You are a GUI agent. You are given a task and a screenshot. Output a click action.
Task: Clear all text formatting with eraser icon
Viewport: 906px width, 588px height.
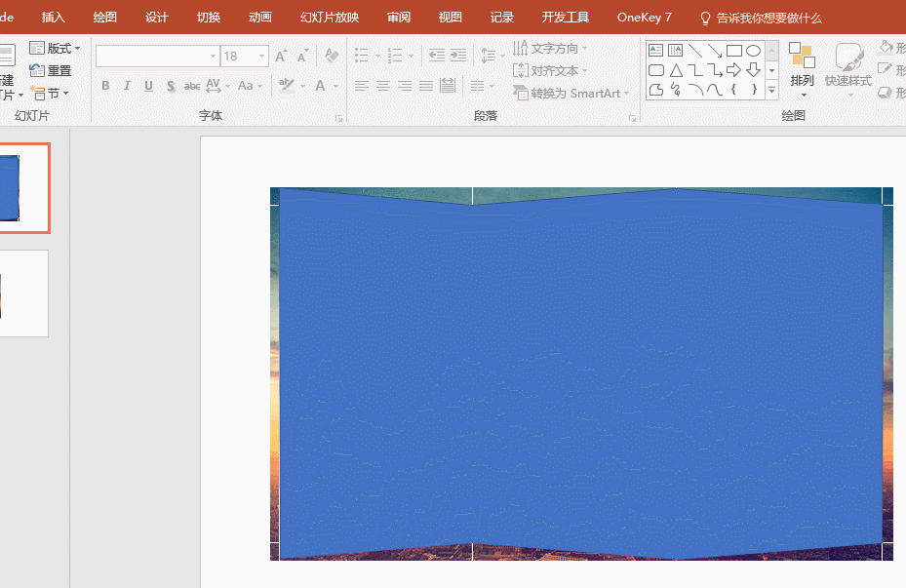click(332, 57)
